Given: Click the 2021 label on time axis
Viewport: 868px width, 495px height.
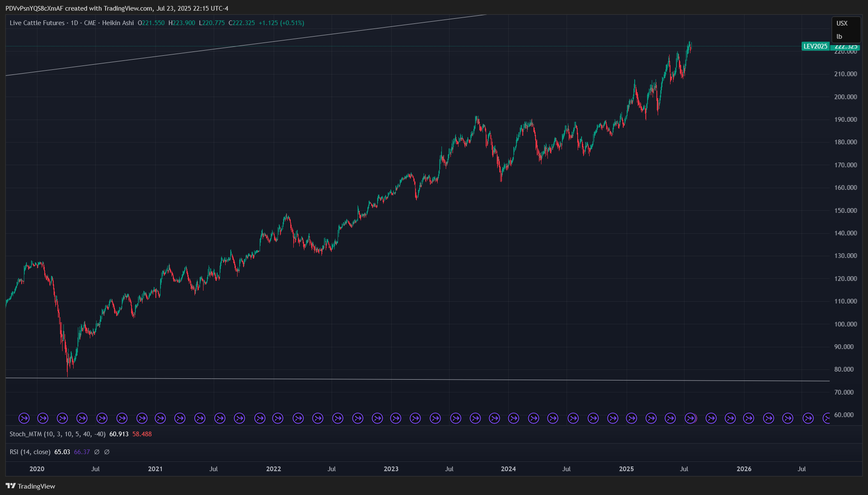Looking at the screenshot, I should [x=155, y=469].
